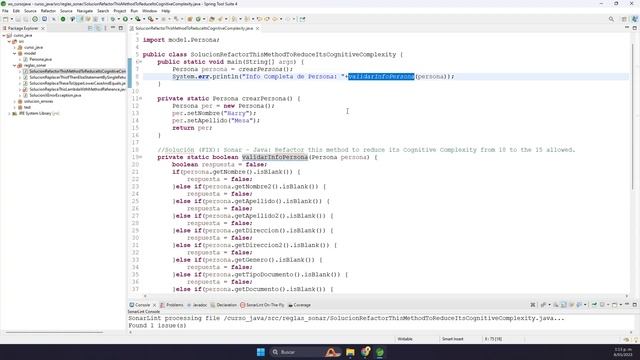Open the Project menu
640x360 pixels.
[120, 11]
